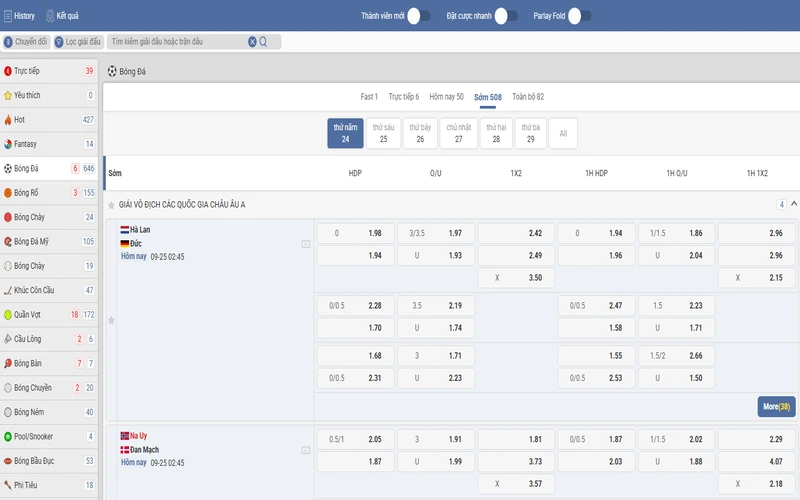Open stats icon for Na Uy vs Đan Mạch
Viewport: 800px width, 500px height.
pyautogui.click(x=306, y=451)
